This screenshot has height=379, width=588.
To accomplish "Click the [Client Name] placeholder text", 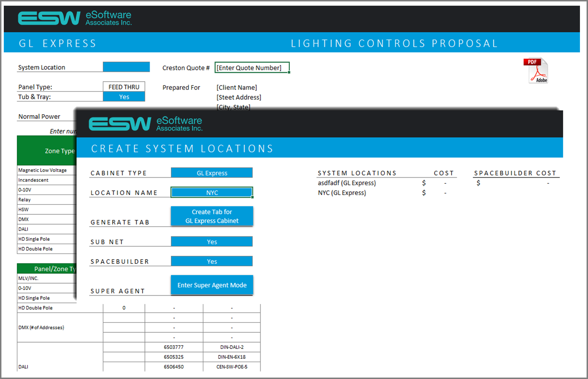I will 237,87.
